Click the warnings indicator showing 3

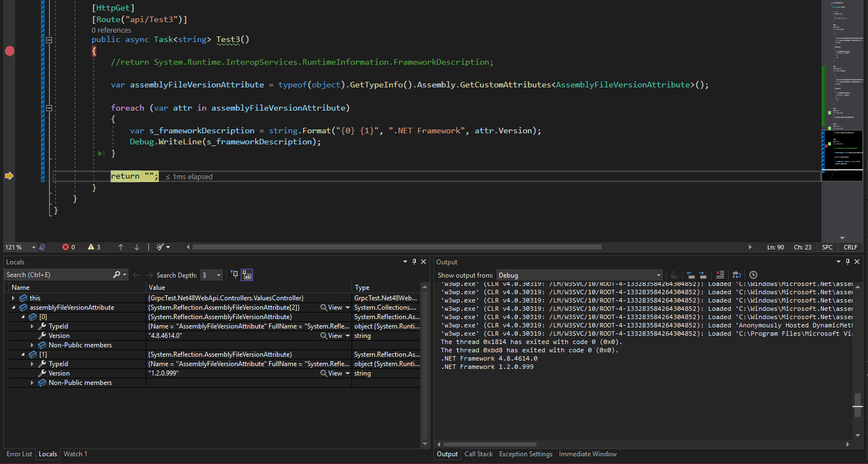(x=94, y=247)
